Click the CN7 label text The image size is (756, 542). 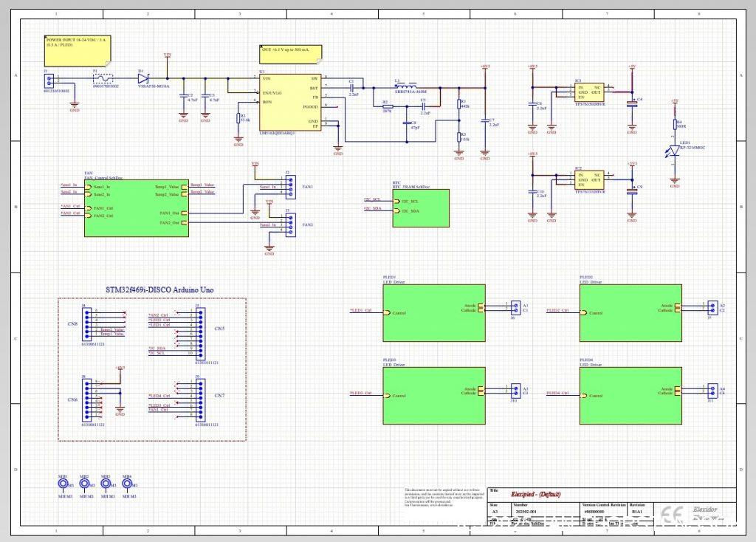(219, 395)
